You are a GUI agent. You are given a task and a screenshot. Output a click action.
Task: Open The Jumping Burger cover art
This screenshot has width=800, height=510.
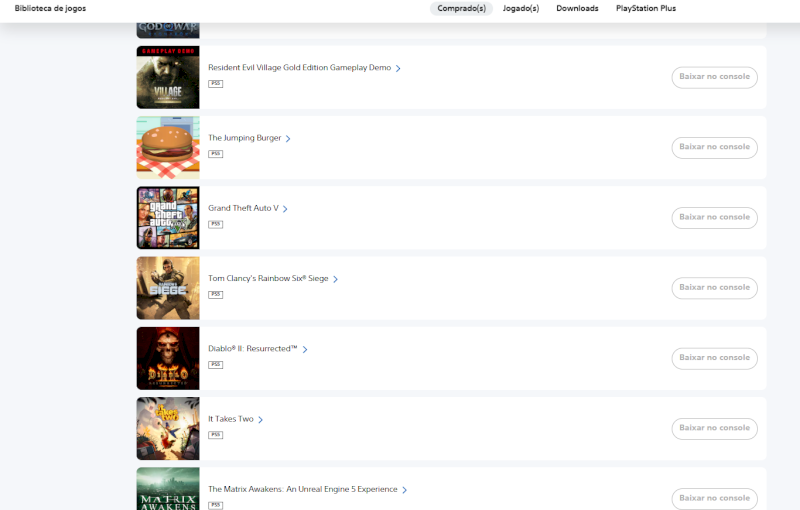click(x=168, y=147)
